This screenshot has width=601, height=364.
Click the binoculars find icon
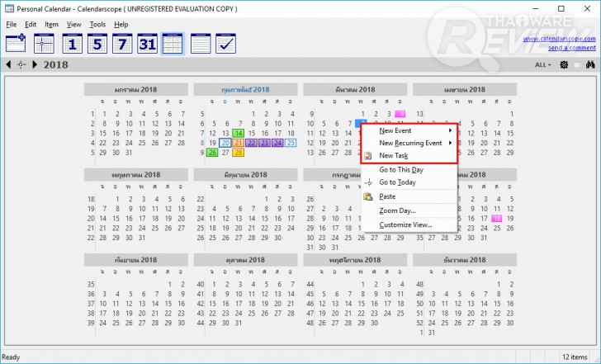point(590,64)
